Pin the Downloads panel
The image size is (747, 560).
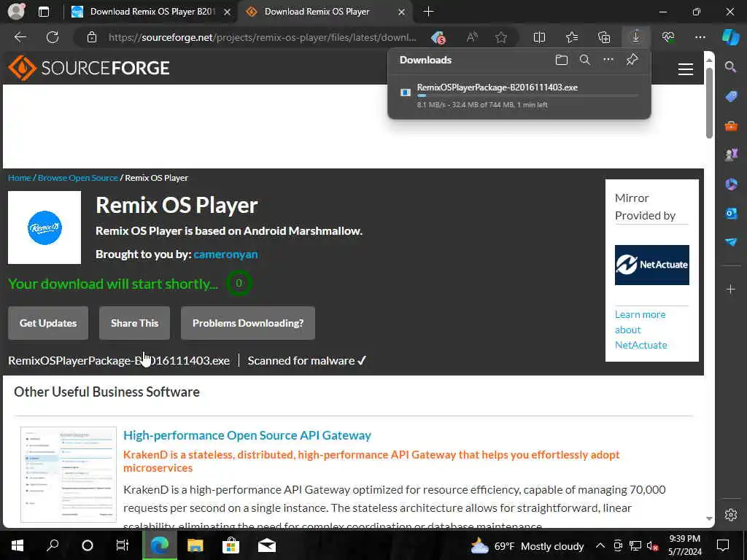coord(632,60)
